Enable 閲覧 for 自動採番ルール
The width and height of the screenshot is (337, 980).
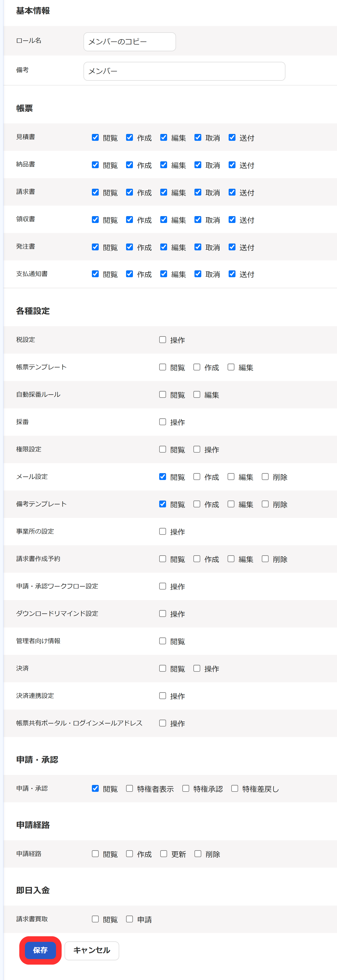tap(163, 394)
